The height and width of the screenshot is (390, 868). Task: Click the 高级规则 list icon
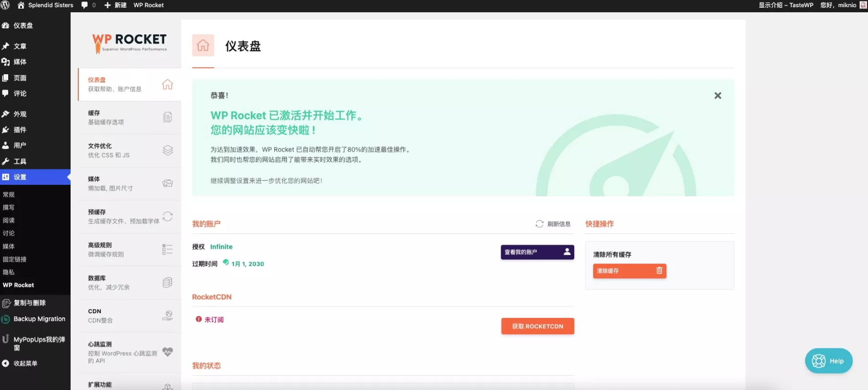coord(167,249)
